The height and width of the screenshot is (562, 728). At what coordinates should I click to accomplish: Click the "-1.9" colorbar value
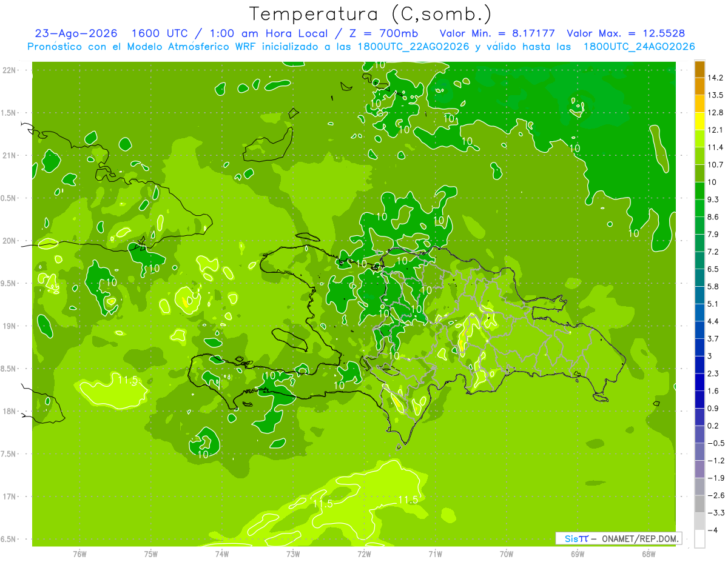click(716, 478)
